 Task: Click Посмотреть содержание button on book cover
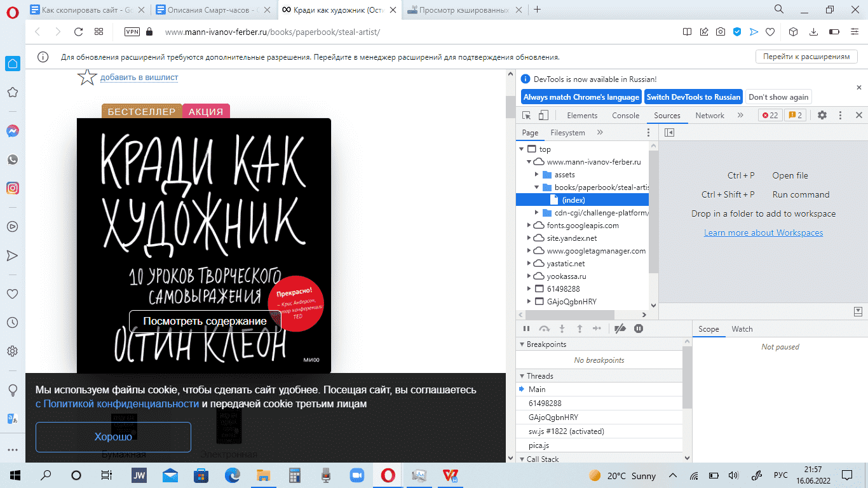click(205, 321)
